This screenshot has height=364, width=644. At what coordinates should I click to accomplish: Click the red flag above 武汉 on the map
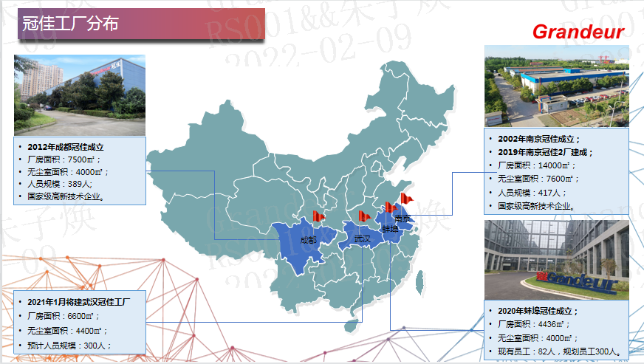click(364, 216)
